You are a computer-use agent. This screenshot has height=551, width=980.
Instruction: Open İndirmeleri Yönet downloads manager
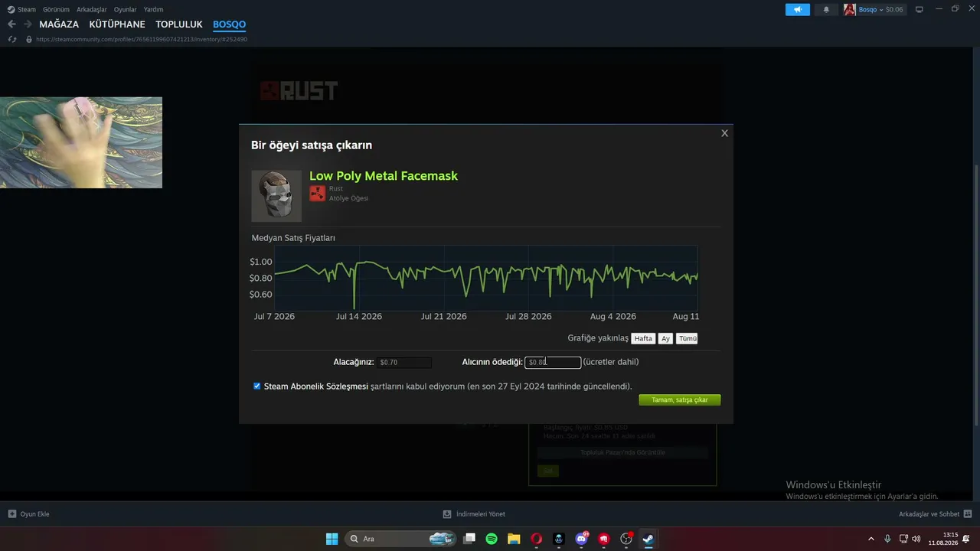tap(474, 514)
